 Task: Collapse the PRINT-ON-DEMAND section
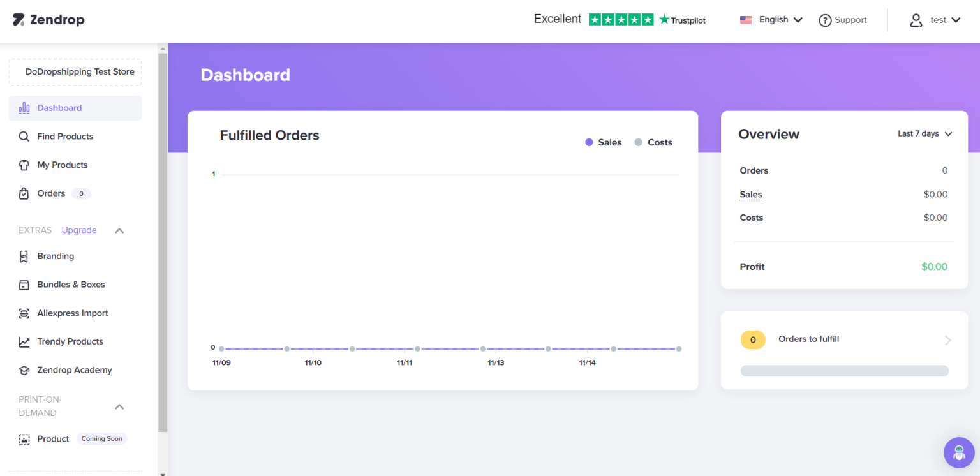click(x=119, y=406)
